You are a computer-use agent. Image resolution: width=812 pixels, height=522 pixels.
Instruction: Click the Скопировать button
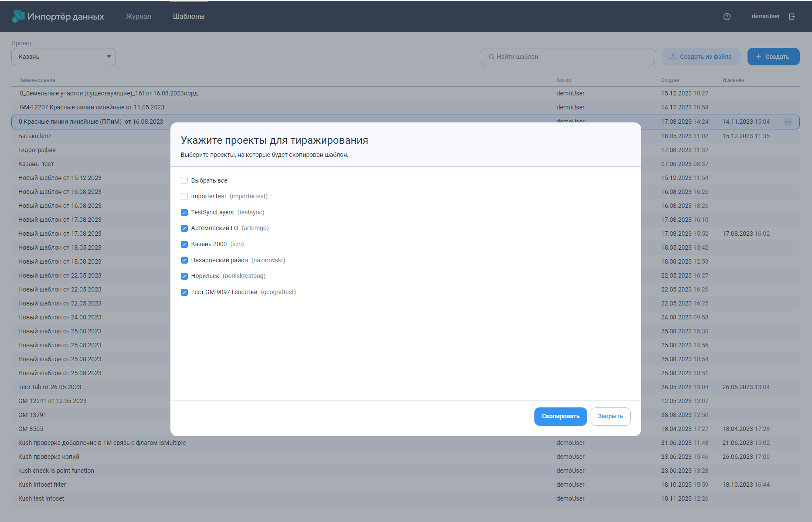click(561, 417)
